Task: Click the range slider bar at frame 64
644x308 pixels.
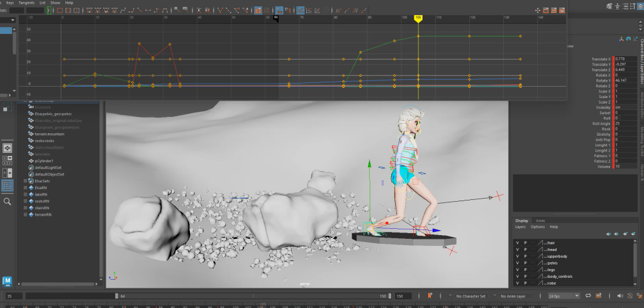Action: tap(116, 295)
